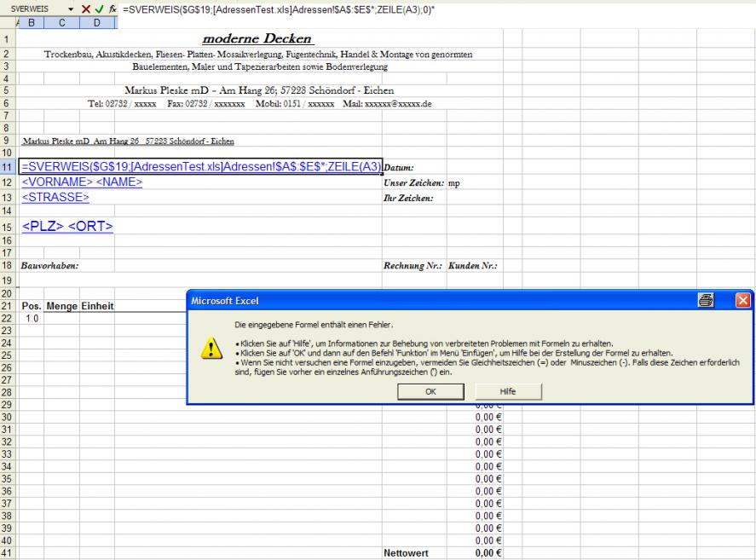Click the 'Ihr Zeichen:' label cell
The height and width of the screenshot is (560, 756).
(408, 198)
